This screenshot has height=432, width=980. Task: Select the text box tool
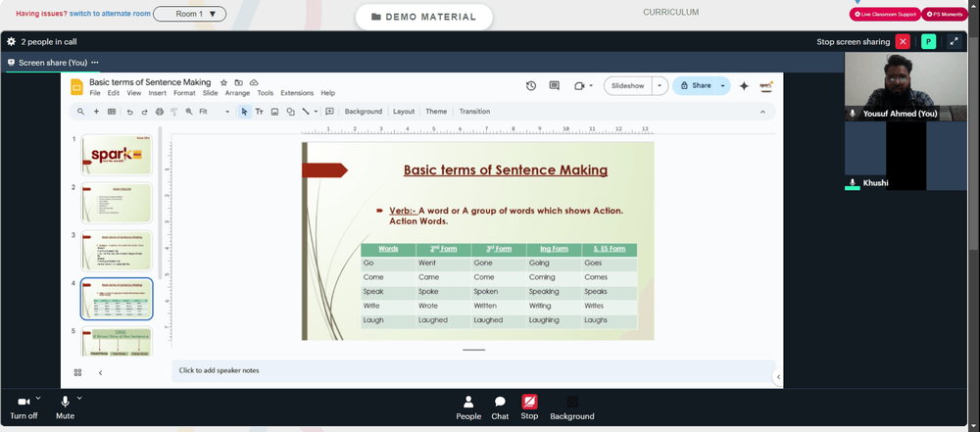point(259,112)
